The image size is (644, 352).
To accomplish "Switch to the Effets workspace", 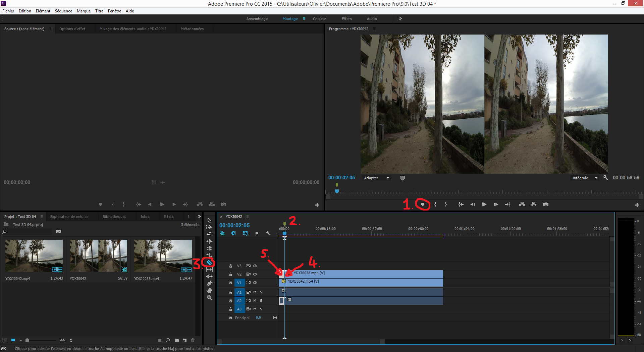I will click(346, 19).
